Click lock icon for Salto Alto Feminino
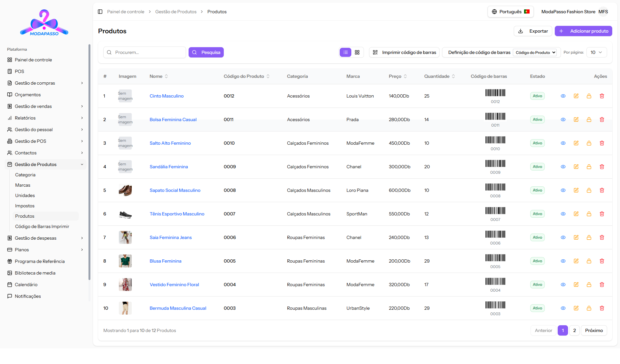The height and width of the screenshot is (364, 620). coord(589,143)
